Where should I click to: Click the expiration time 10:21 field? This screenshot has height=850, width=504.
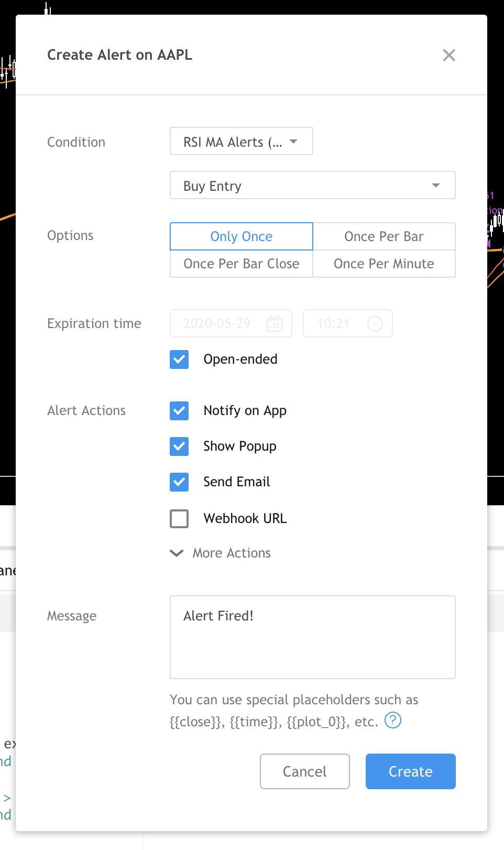click(348, 323)
